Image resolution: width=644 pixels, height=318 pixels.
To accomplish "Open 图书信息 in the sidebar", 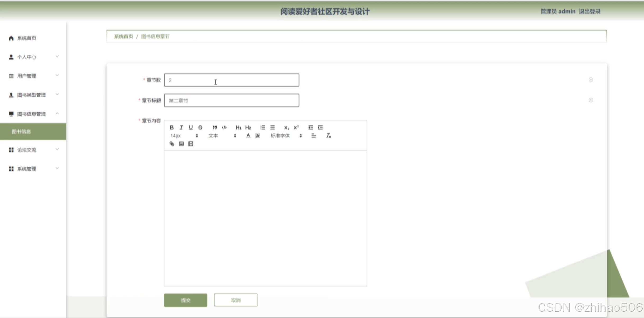I will tap(21, 131).
